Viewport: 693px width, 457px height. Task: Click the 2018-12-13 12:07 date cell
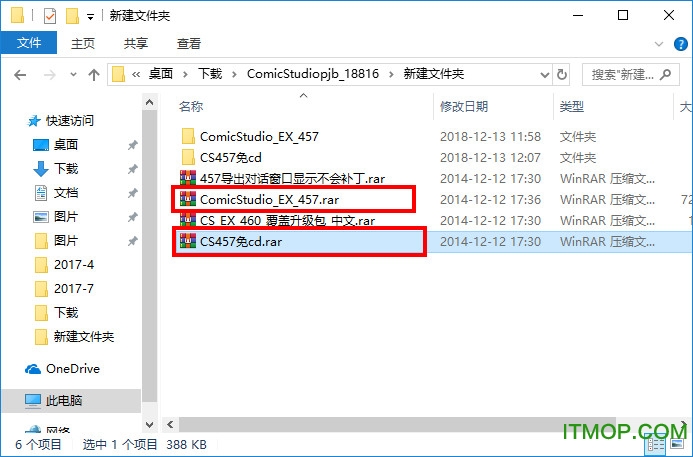(490, 157)
